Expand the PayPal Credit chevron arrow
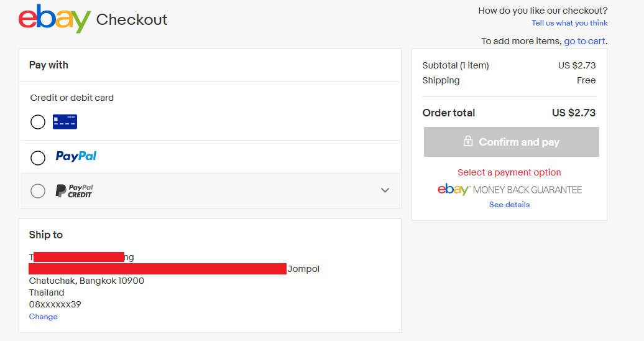This screenshot has width=644, height=341. (x=385, y=190)
